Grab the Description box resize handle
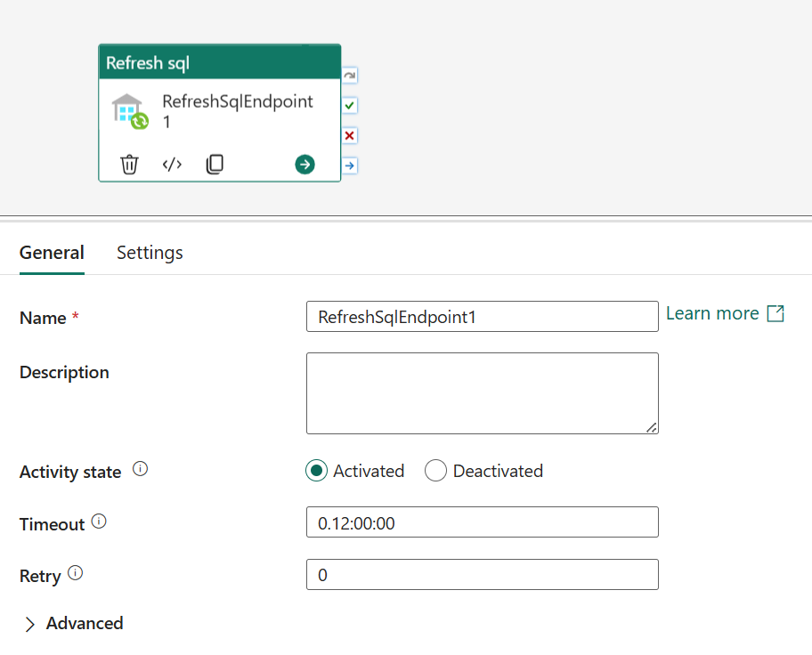Viewport: 812px width, 655px height. [652, 428]
